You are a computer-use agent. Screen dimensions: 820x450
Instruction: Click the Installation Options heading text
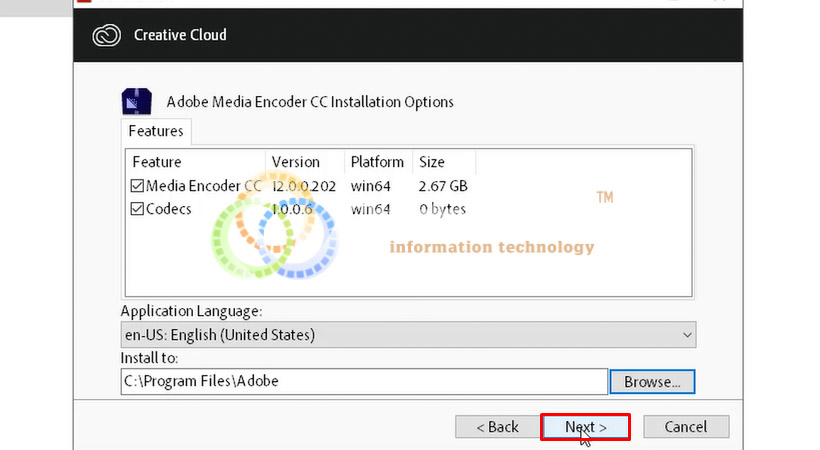point(310,102)
